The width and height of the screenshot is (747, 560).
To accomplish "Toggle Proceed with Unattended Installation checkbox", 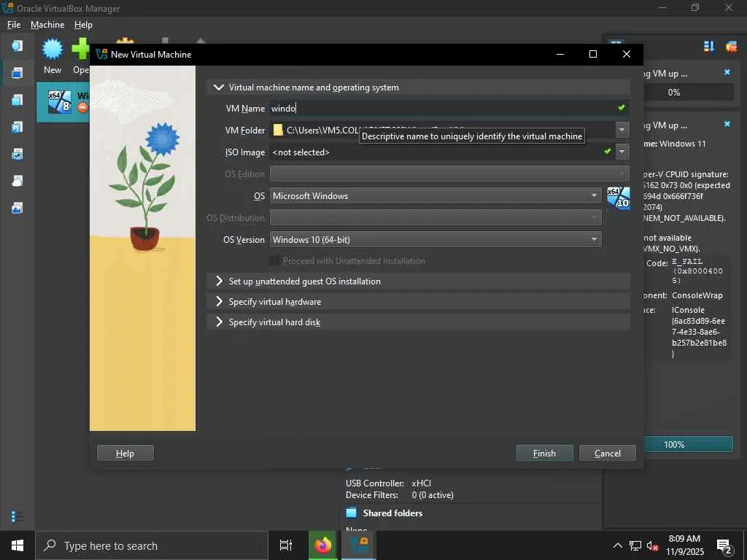I will pyautogui.click(x=274, y=260).
